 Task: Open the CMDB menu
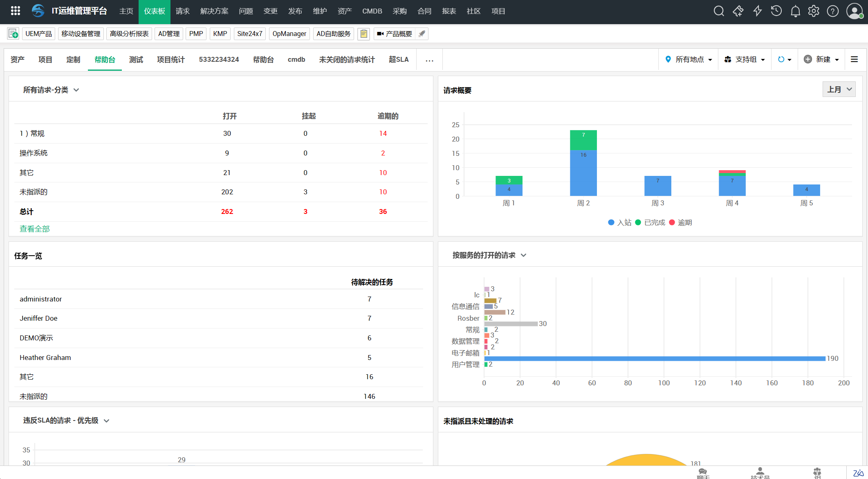[372, 11]
